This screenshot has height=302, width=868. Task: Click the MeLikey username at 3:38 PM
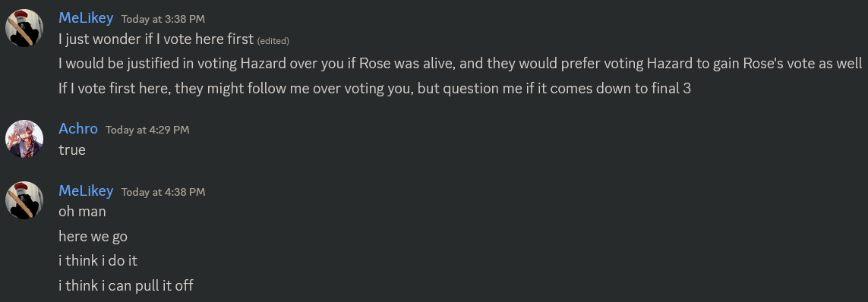click(x=86, y=17)
